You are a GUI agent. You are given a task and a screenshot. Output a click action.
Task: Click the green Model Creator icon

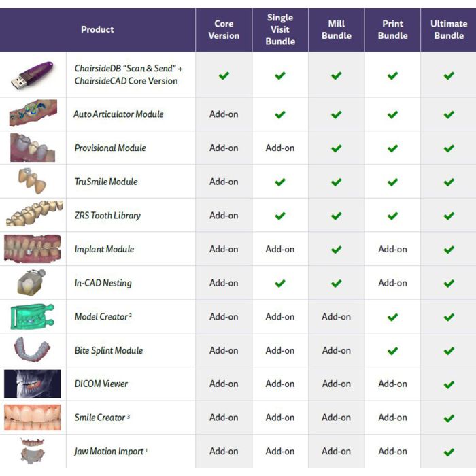[x=32, y=317]
